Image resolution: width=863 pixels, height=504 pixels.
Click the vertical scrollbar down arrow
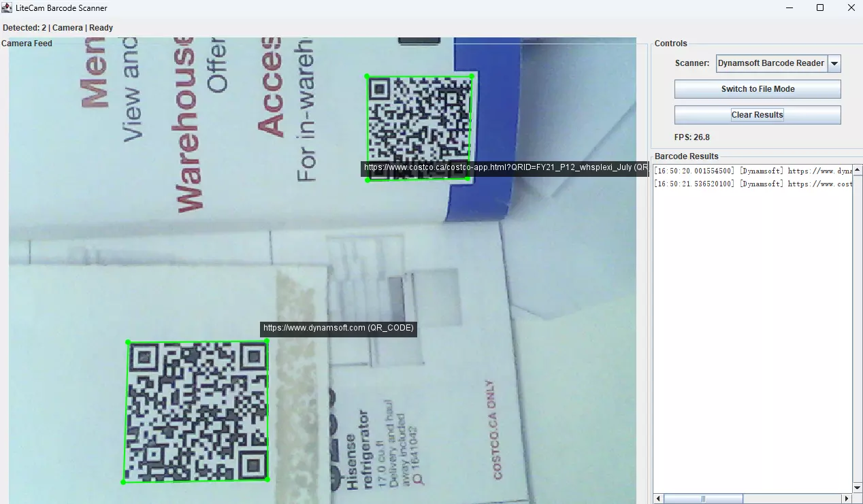tap(857, 486)
